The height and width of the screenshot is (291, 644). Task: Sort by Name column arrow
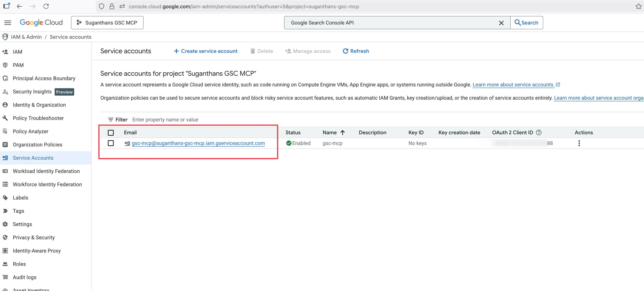[342, 132]
